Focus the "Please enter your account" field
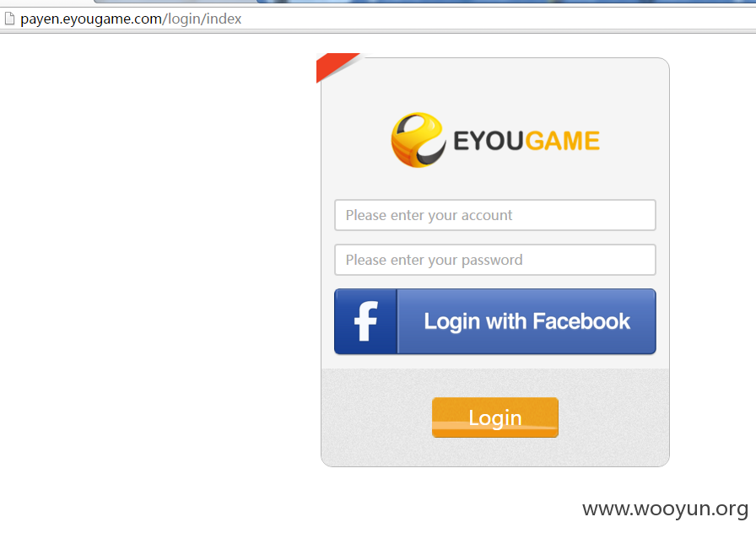The height and width of the screenshot is (533, 756). tap(495, 215)
